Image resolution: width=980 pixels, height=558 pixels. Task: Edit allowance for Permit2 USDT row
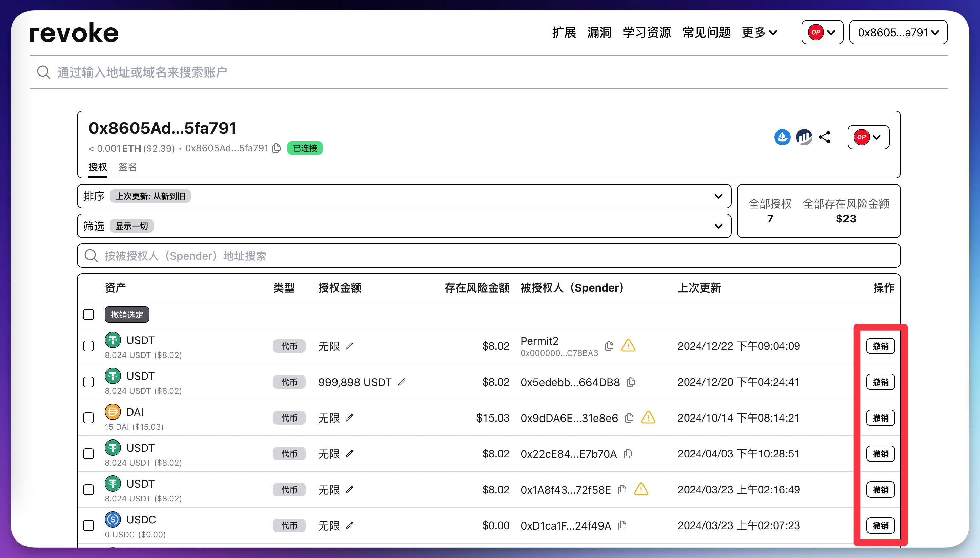point(349,346)
